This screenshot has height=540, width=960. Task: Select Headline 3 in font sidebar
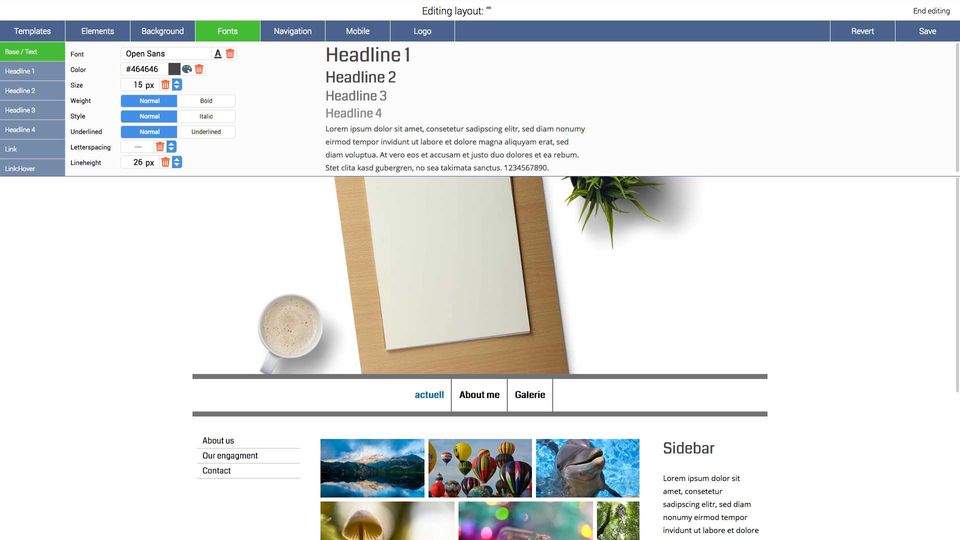coord(32,110)
